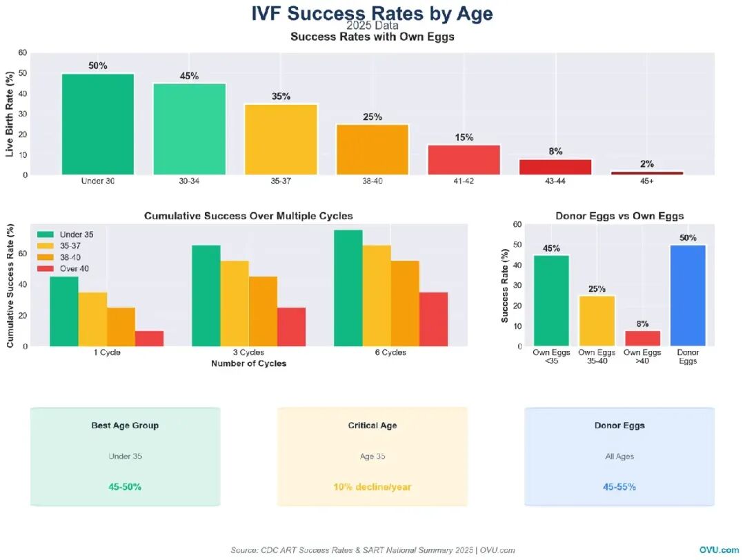The image size is (745, 560).
Task: Select the Own Eggs >40 red bar
Action: pos(642,338)
